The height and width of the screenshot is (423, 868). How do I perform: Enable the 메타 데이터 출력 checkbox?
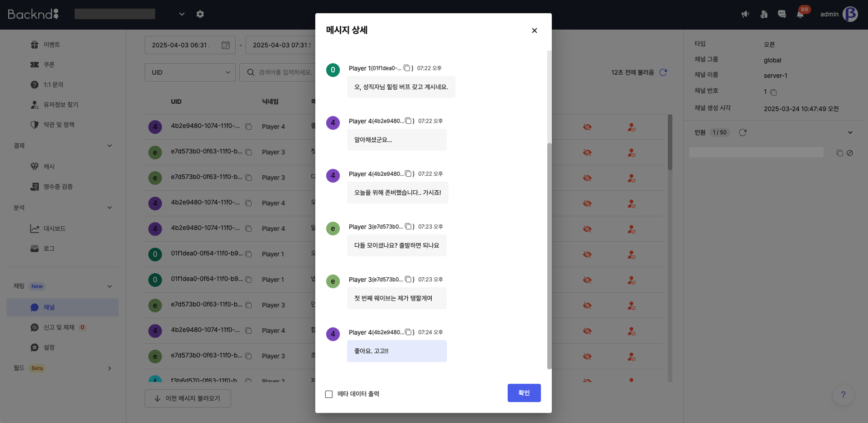pyautogui.click(x=328, y=393)
